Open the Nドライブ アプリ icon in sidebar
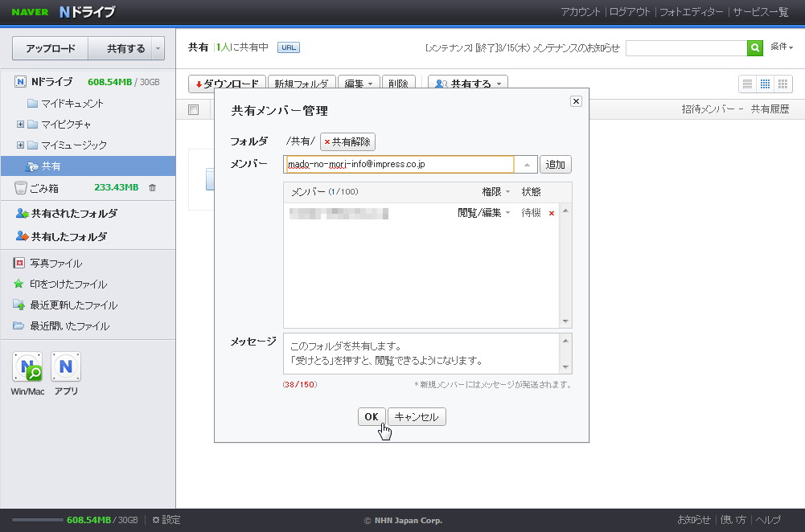 tap(66, 366)
